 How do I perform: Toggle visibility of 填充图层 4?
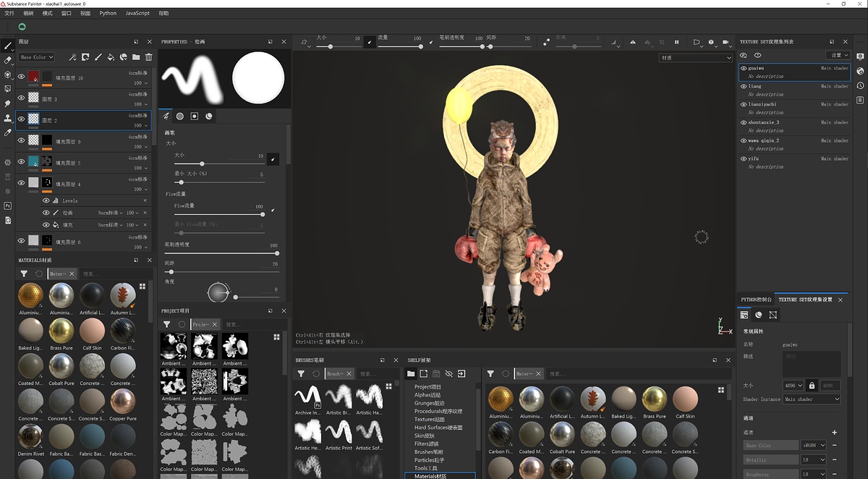coord(21,183)
